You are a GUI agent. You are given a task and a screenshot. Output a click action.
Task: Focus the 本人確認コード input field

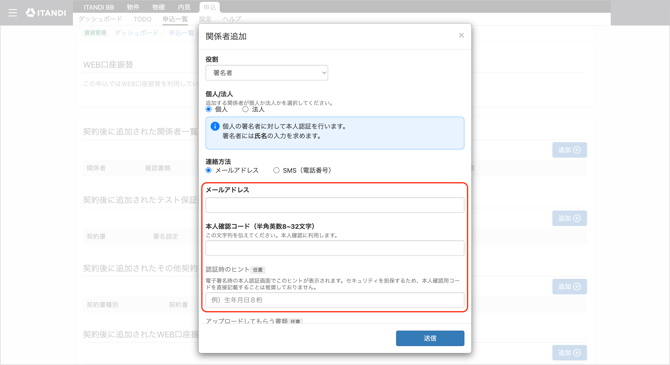coord(335,248)
